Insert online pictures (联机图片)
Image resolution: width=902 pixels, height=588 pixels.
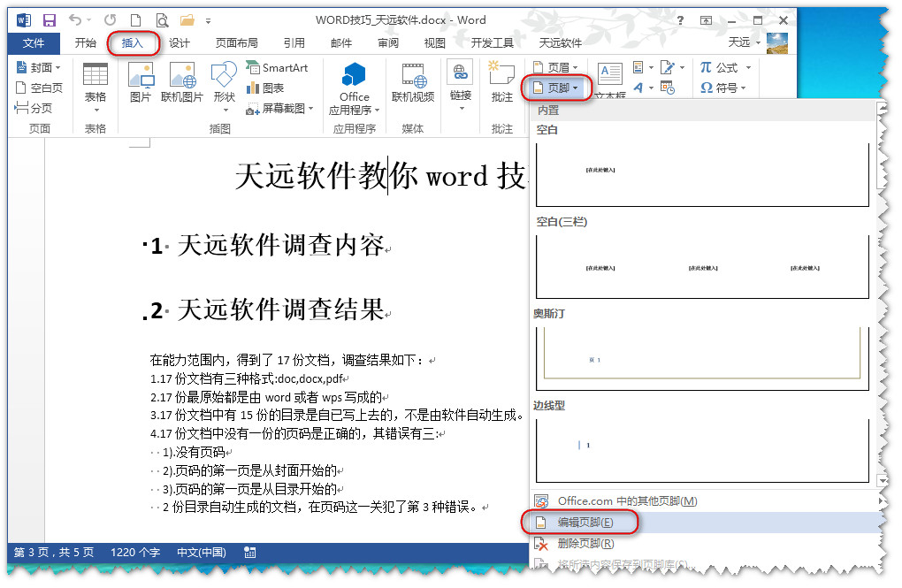click(182, 82)
